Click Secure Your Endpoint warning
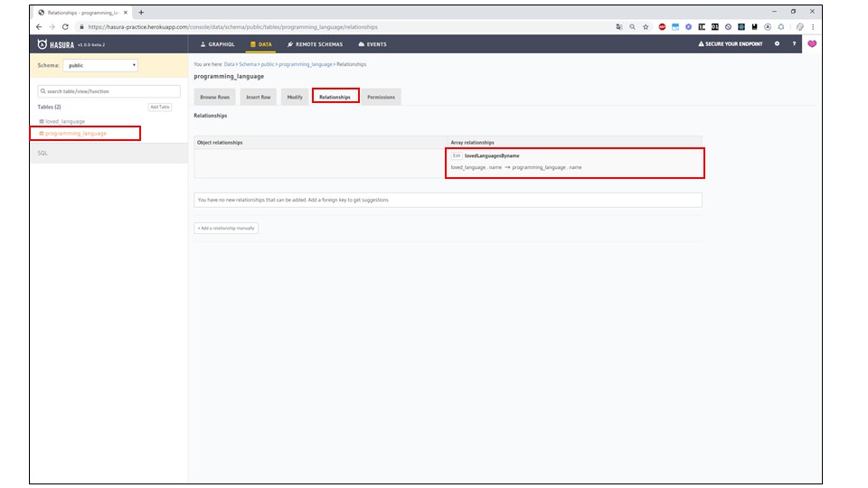 pyautogui.click(x=731, y=43)
